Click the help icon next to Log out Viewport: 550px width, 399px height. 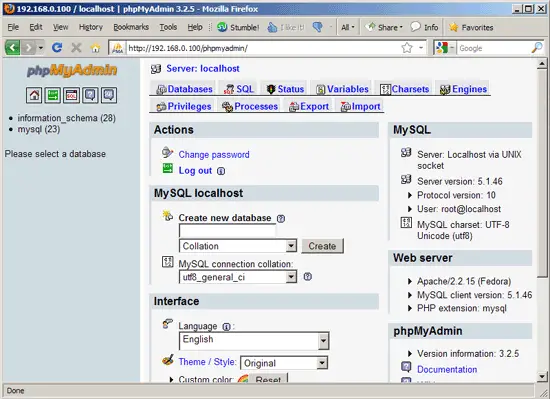pyautogui.click(x=221, y=171)
